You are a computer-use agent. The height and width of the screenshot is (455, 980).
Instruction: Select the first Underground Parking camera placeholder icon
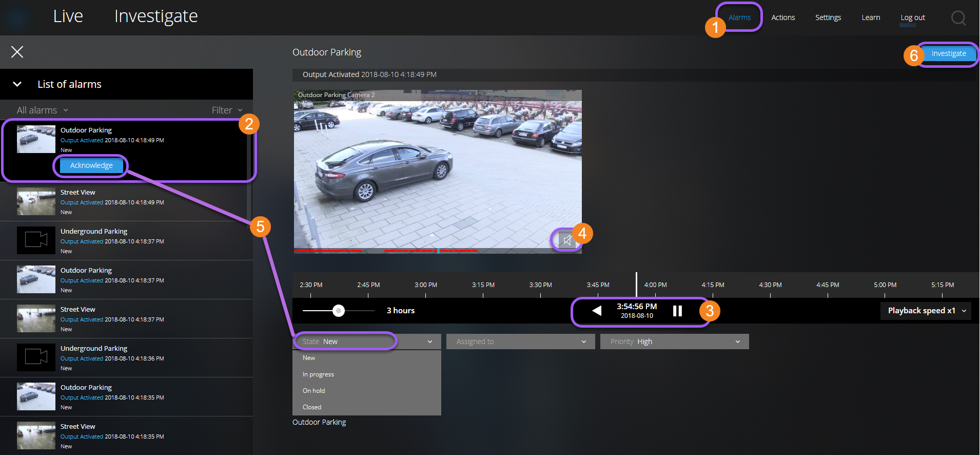click(36, 240)
